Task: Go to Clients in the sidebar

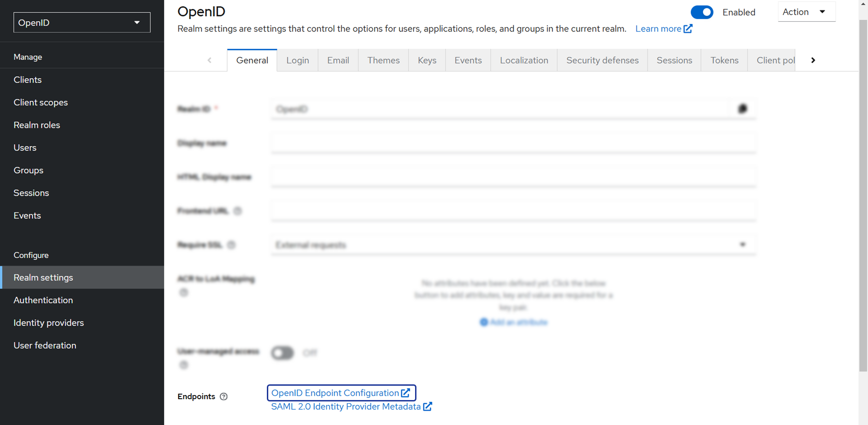Action: click(x=28, y=79)
